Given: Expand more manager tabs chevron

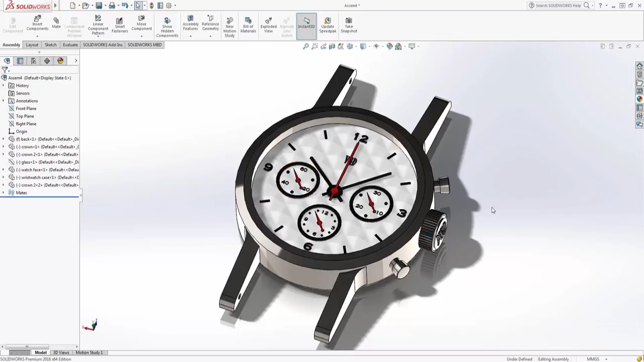Looking at the screenshot, I should (x=76, y=61).
